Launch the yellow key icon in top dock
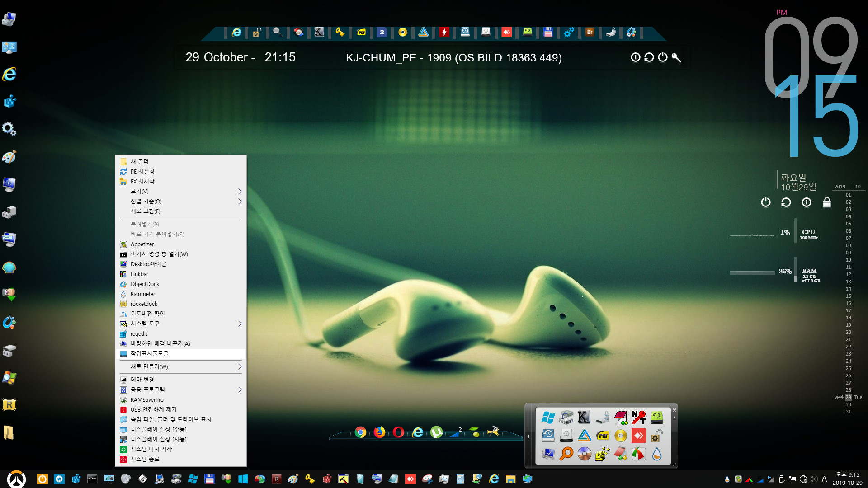 click(x=340, y=32)
